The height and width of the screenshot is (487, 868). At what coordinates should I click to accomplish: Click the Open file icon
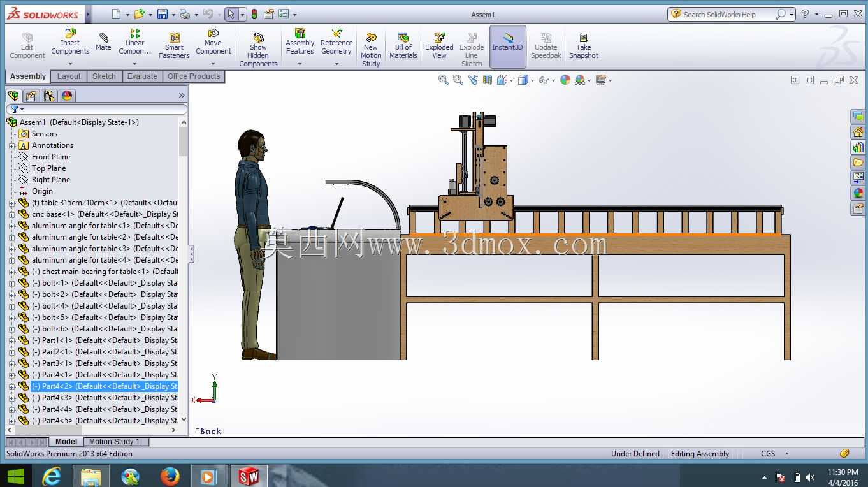[139, 14]
